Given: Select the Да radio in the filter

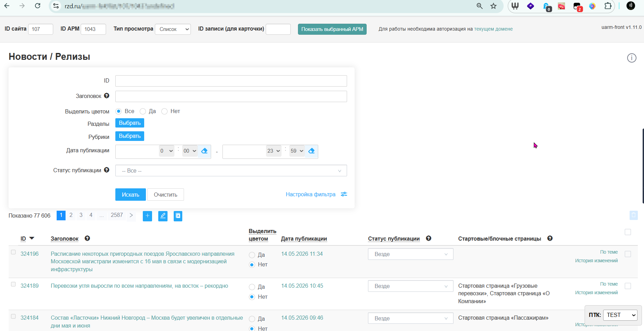Looking at the screenshot, I should point(143,111).
